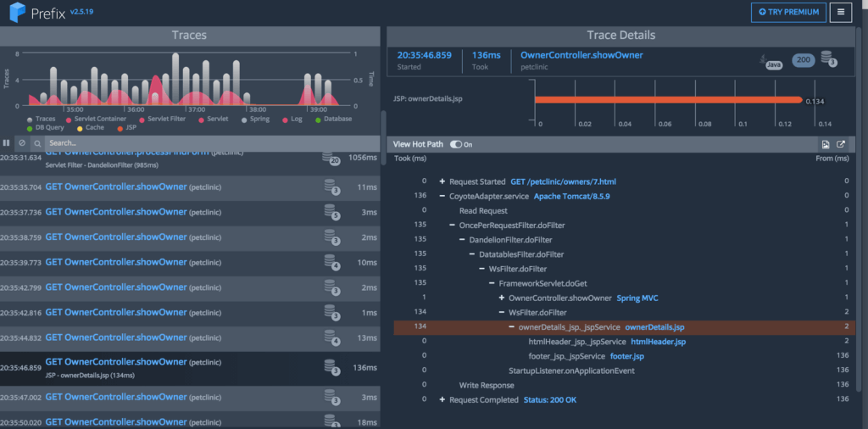Viewport: 868px width, 429px height.
Task: Expand the OwnerController.showOwner Spring MVC node
Action: pyautogui.click(x=502, y=298)
